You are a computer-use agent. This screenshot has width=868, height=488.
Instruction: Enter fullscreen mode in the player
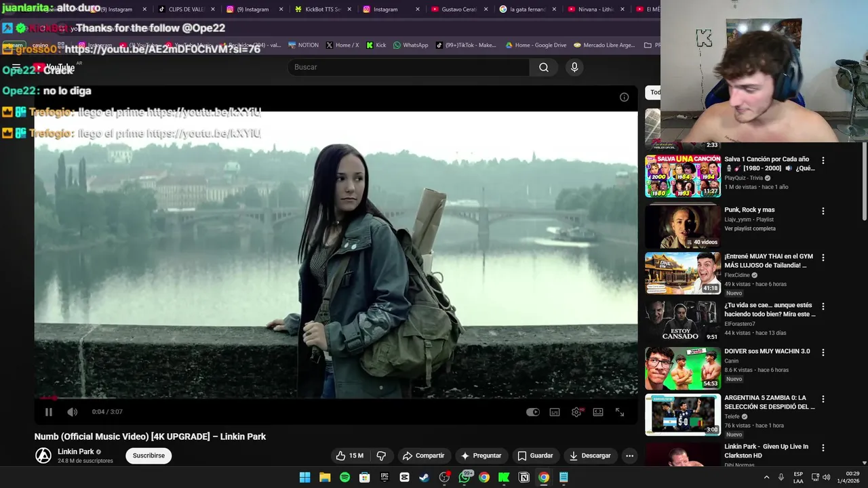[620, 412]
